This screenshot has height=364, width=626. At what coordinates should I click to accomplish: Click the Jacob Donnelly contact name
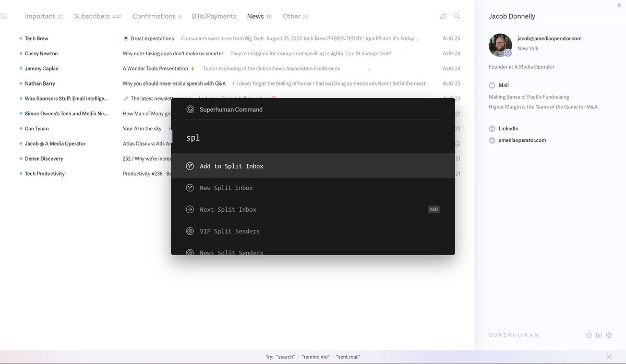click(x=512, y=16)
